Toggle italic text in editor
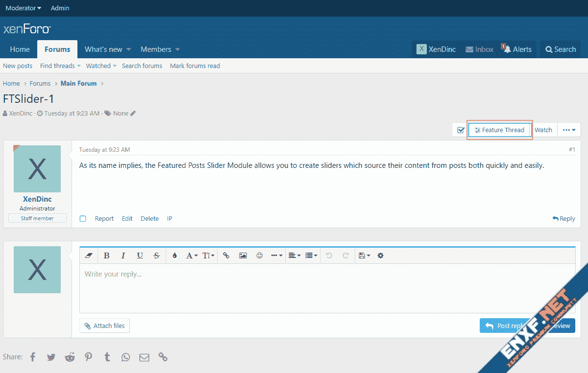588x373 pixels. tap(123, 256)
